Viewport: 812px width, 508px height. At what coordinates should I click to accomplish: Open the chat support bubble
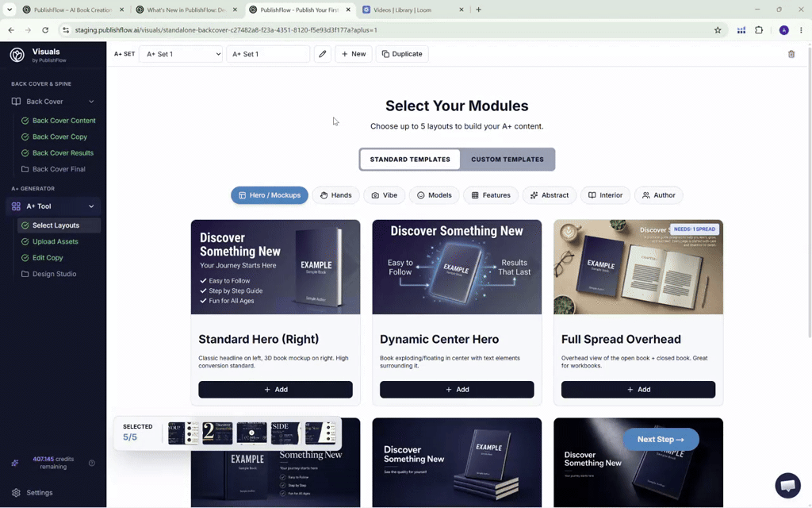(787, 485)
